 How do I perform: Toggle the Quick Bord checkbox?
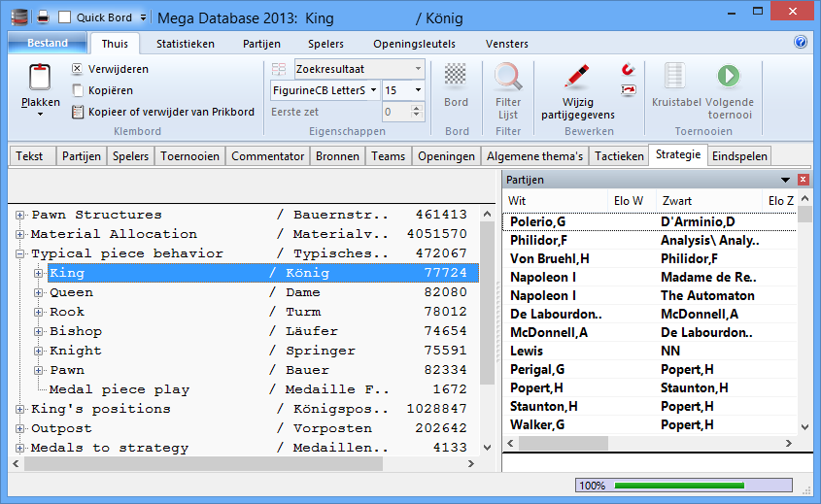[x=64, y=17]
